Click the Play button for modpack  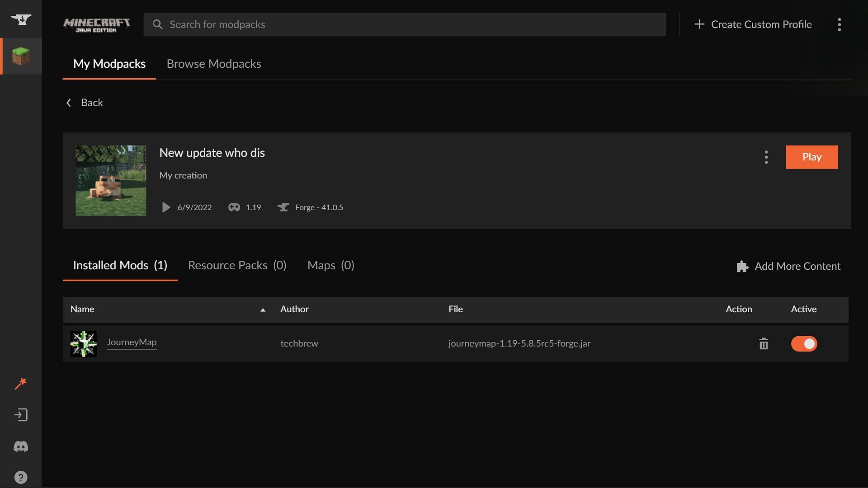812,157
